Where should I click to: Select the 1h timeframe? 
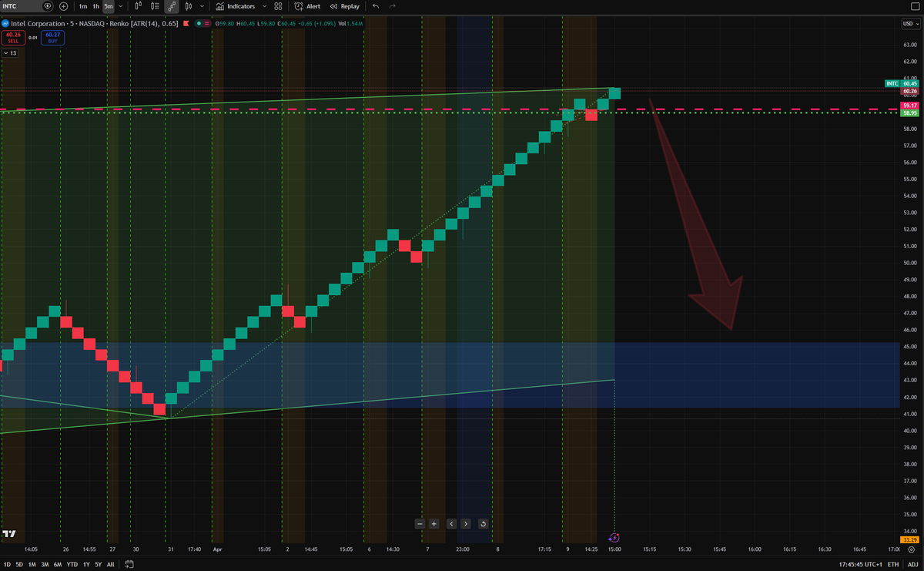95,6
